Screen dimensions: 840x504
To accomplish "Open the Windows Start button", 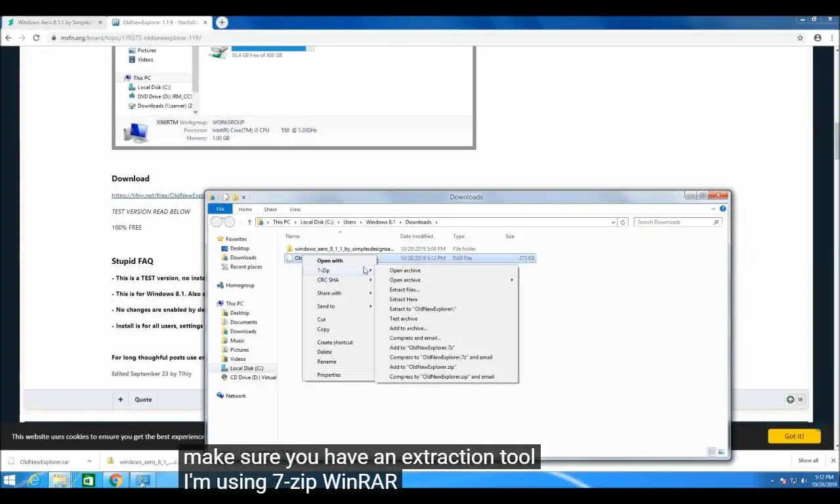I will (9, 481).
